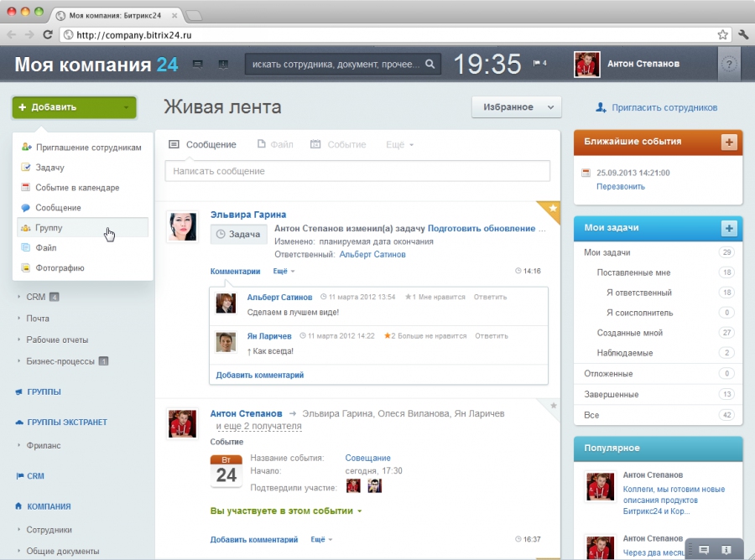Click the calendar icon by 25.09.2013 event

click(586, 173)
